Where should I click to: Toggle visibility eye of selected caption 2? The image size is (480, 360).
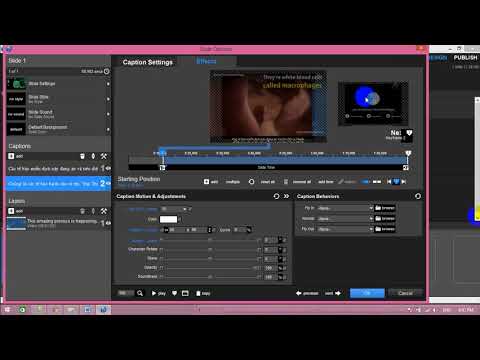(x=108, y=183)
